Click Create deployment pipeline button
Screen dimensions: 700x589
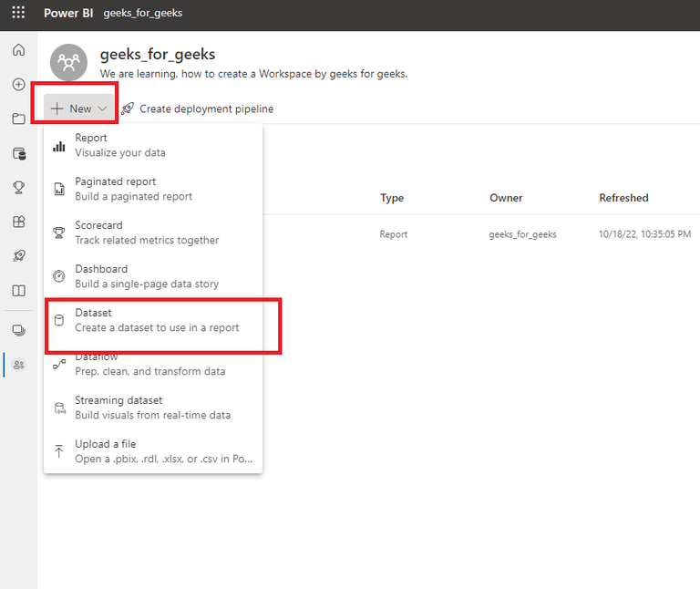197,108
